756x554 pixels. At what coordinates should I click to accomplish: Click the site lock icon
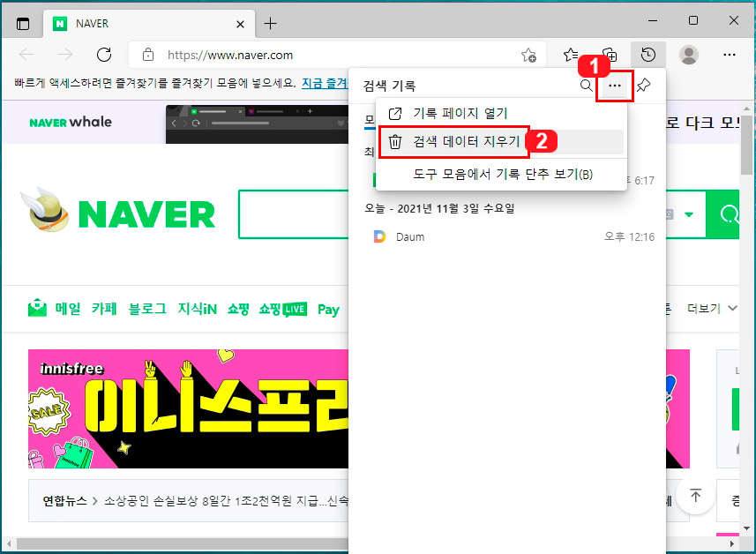(x=148, y=55)
